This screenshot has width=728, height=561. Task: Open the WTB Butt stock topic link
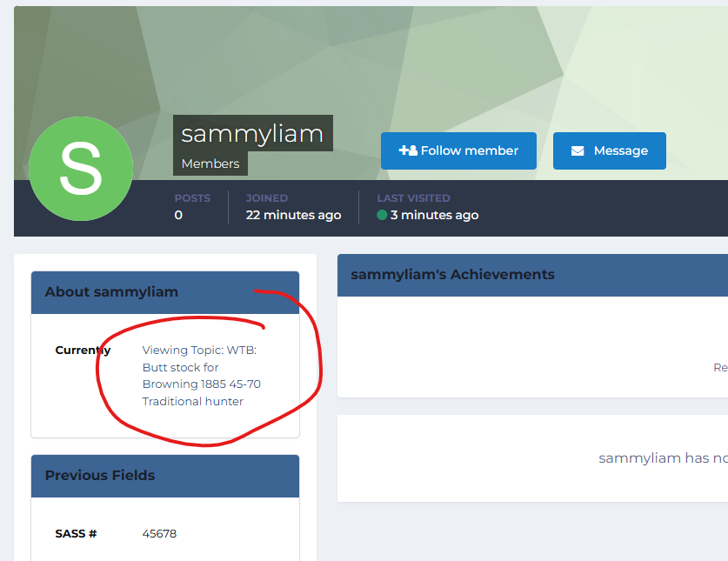(x=201, y=376)
